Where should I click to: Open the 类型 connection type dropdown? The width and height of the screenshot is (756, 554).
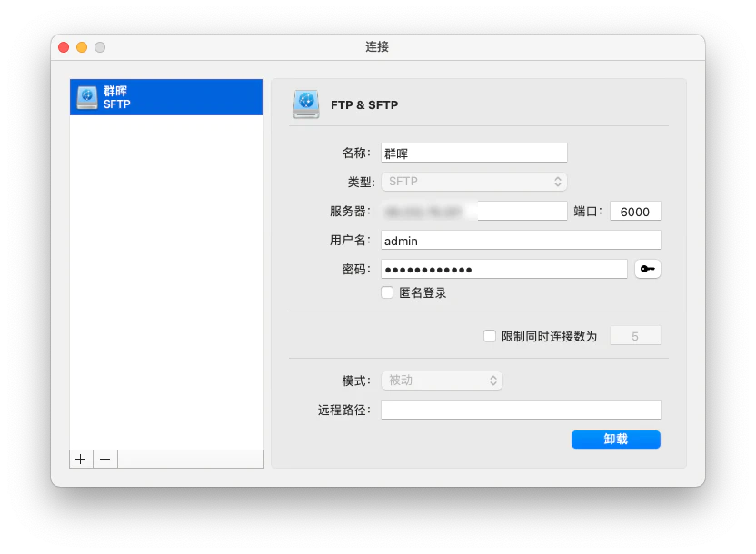473,182
